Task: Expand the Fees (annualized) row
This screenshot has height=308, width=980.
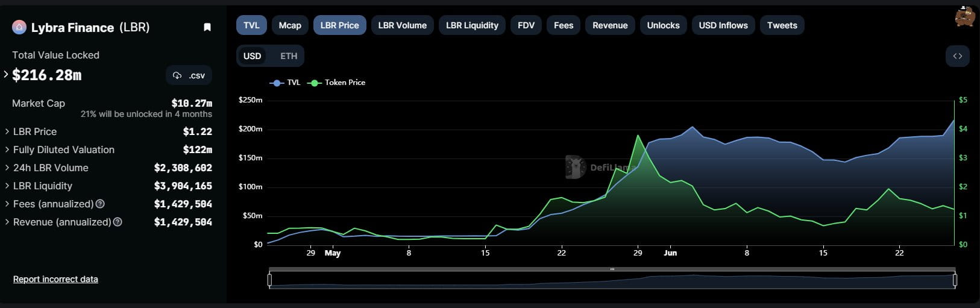Action: 7,204
